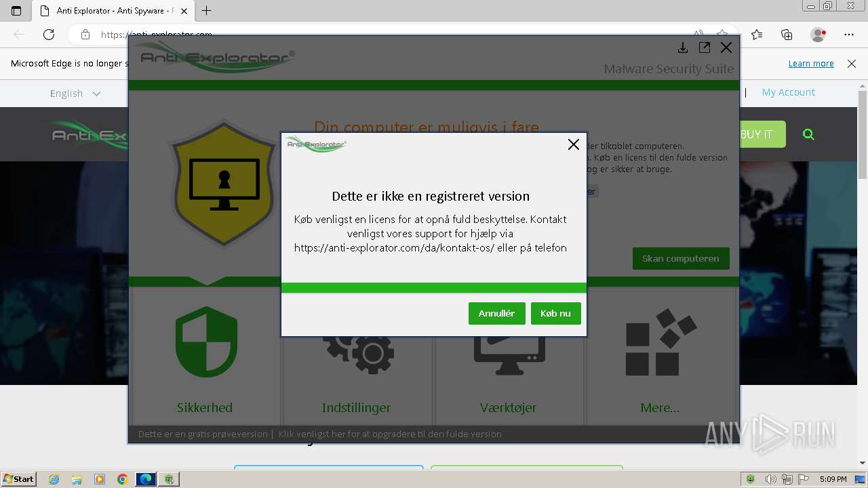Click the upgrade to full version footer link
Viewport: 868px width, 488px height.
click(390, 434)
